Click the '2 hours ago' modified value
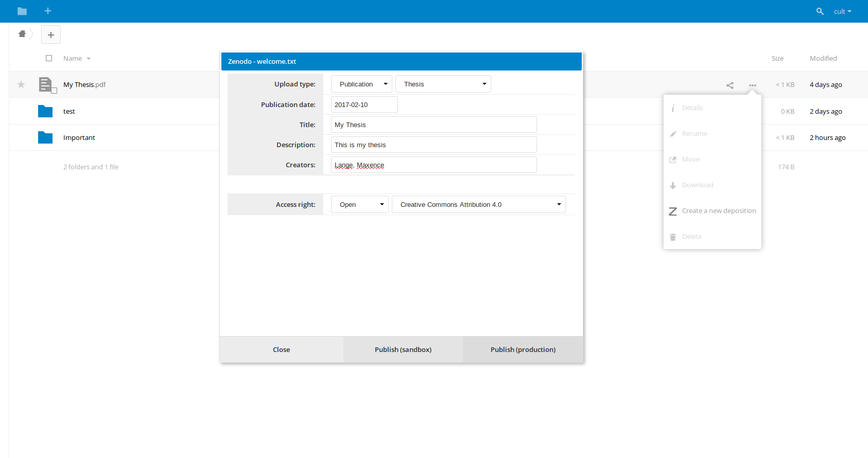 pos(828,137)
